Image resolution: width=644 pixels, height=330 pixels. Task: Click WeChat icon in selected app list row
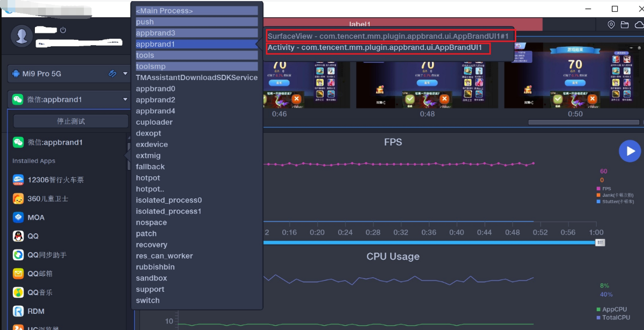coord(18,142)
